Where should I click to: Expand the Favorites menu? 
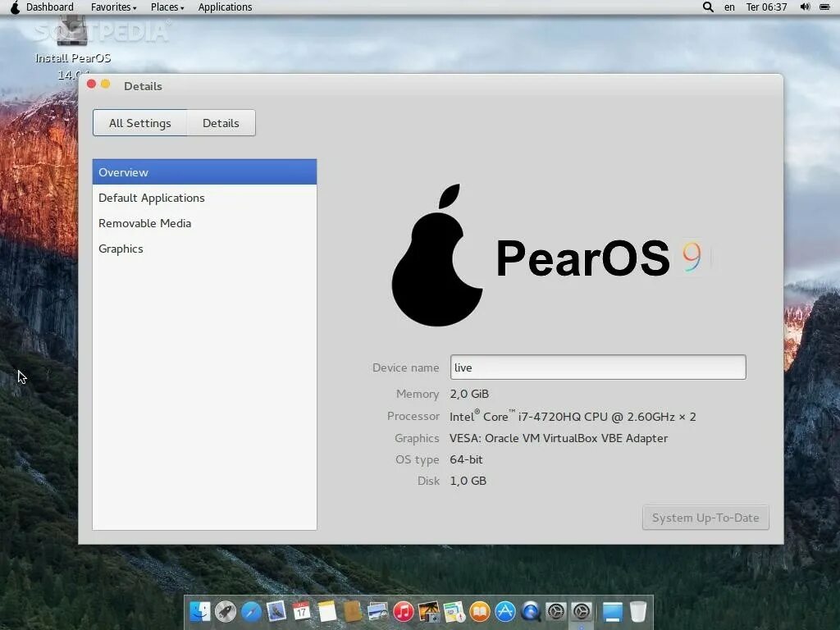point(112,7)
